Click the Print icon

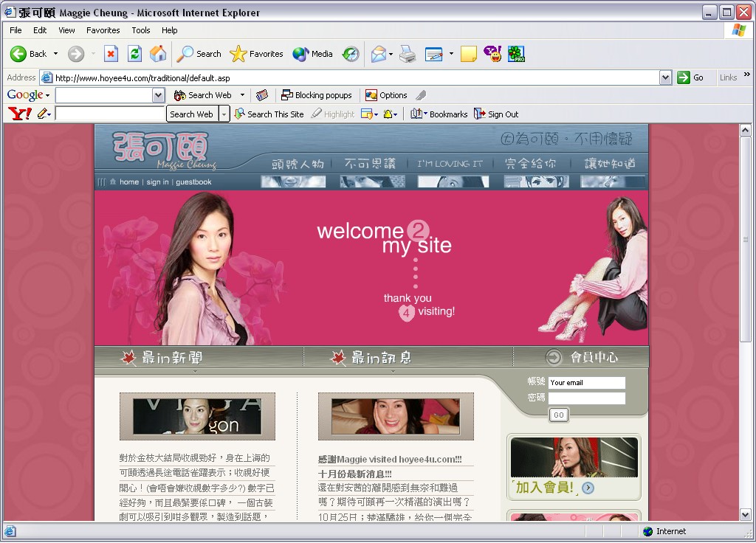(408, 54)
